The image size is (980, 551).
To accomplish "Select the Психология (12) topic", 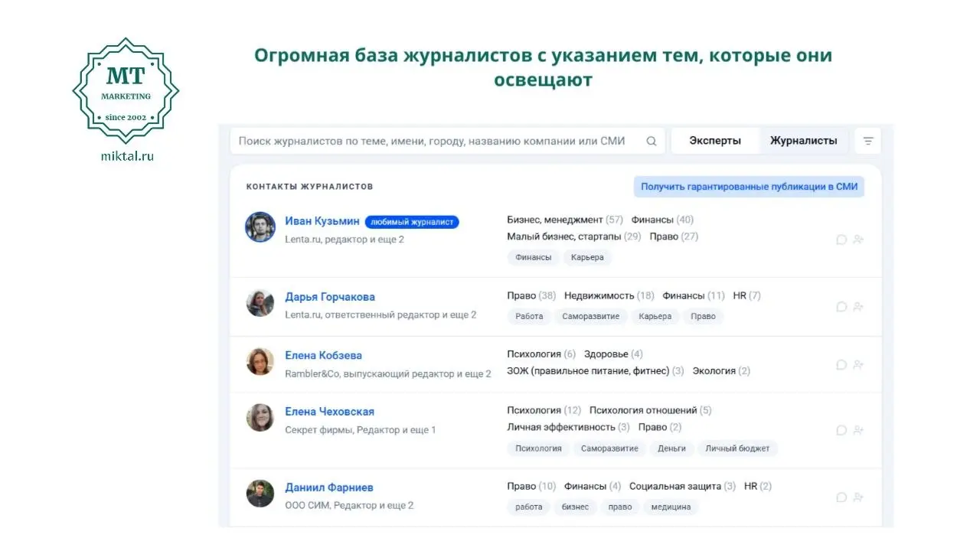I will (544, 410).
